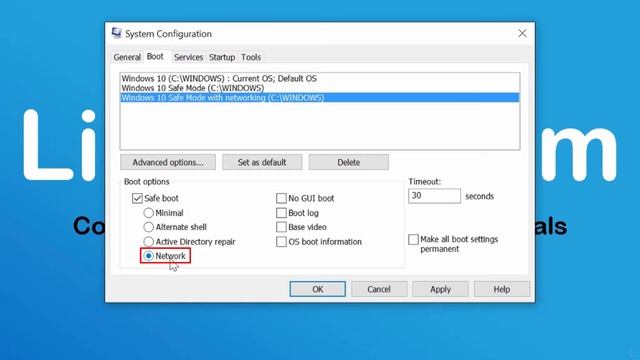Select Windows 10 Safe Mode with networking entry

pos(320,98)
